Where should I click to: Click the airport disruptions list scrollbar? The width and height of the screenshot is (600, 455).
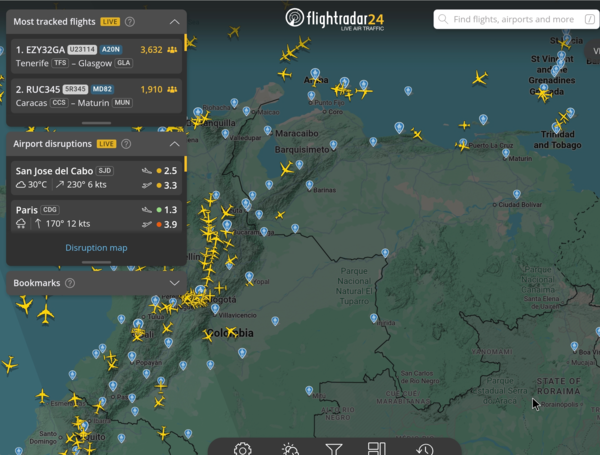coord(184,165)
